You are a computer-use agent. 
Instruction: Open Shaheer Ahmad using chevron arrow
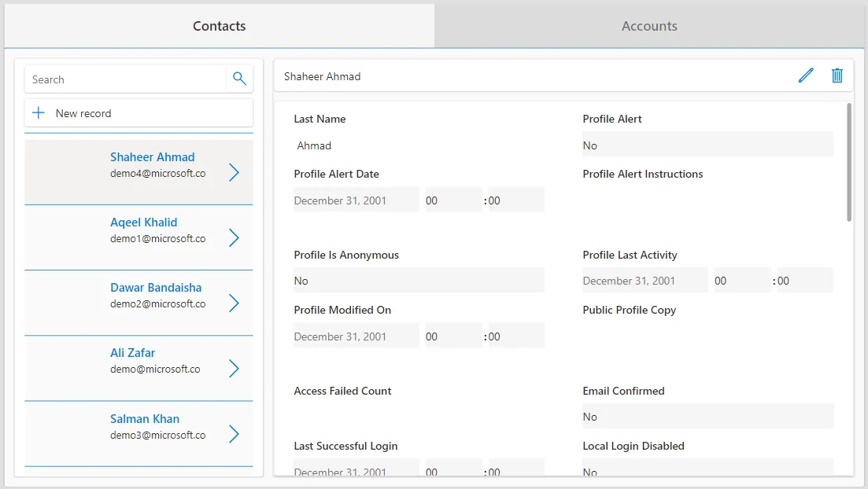tap(235, 173)
